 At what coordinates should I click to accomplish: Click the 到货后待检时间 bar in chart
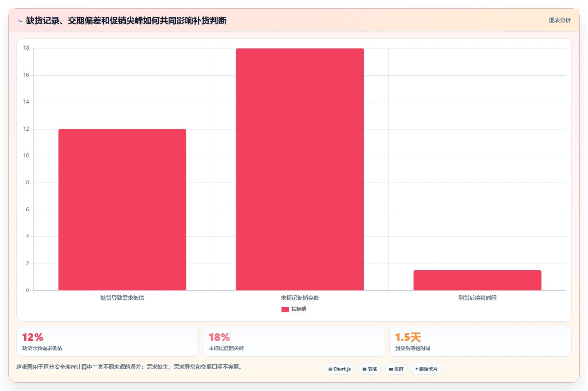click(x=477, y=280)
